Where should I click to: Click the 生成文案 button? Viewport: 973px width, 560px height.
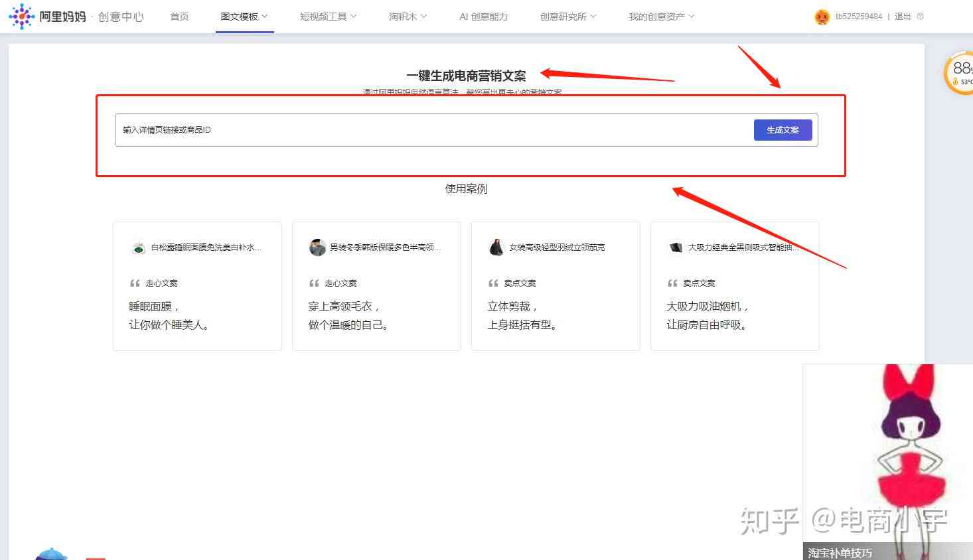point(783,130)
